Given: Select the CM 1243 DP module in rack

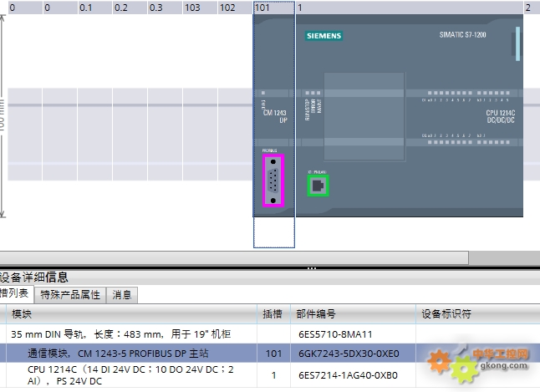Looking at the screenshot, I should tap(274, 115).
